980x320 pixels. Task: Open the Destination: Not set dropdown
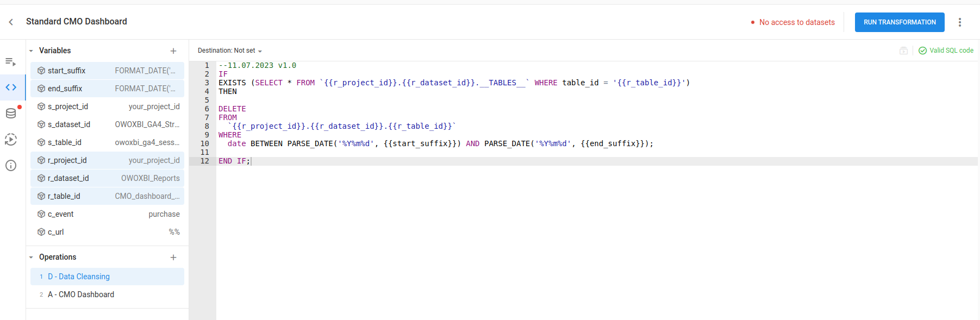point(229,51)
